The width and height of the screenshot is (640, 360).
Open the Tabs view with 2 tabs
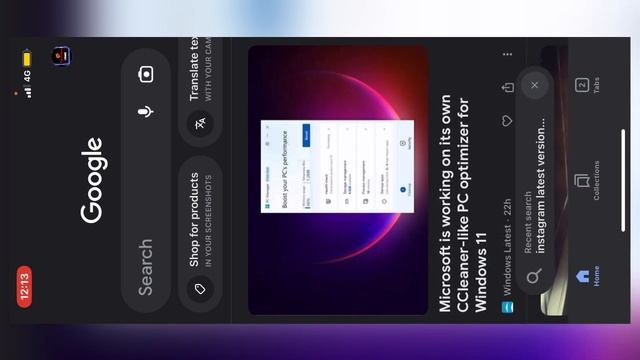pyautogui.click(x=587, y=85)
